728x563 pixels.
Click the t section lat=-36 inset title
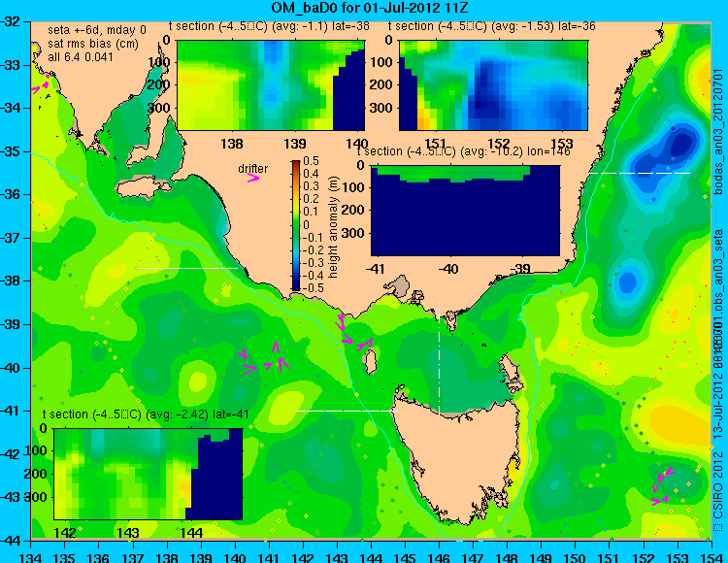(x=492, y=26)
